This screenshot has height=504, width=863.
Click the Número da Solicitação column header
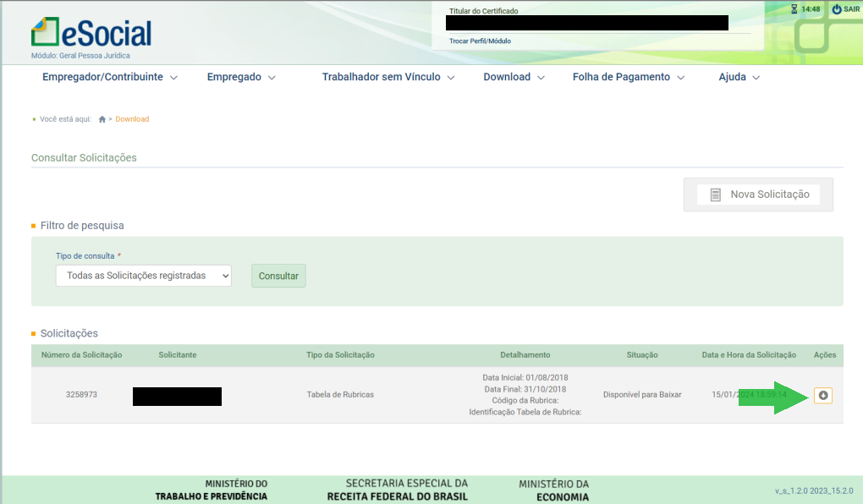(x=82, y=355)
